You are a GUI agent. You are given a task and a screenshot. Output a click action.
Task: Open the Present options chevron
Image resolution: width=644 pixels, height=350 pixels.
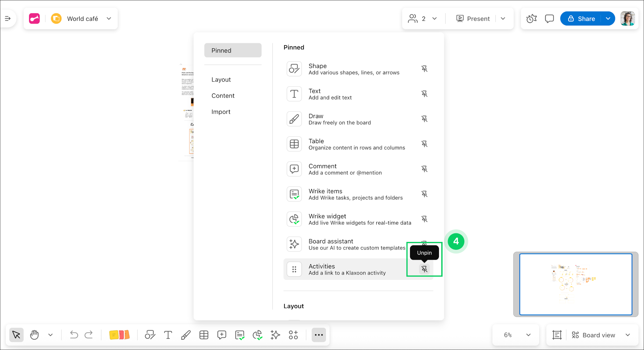503,18
